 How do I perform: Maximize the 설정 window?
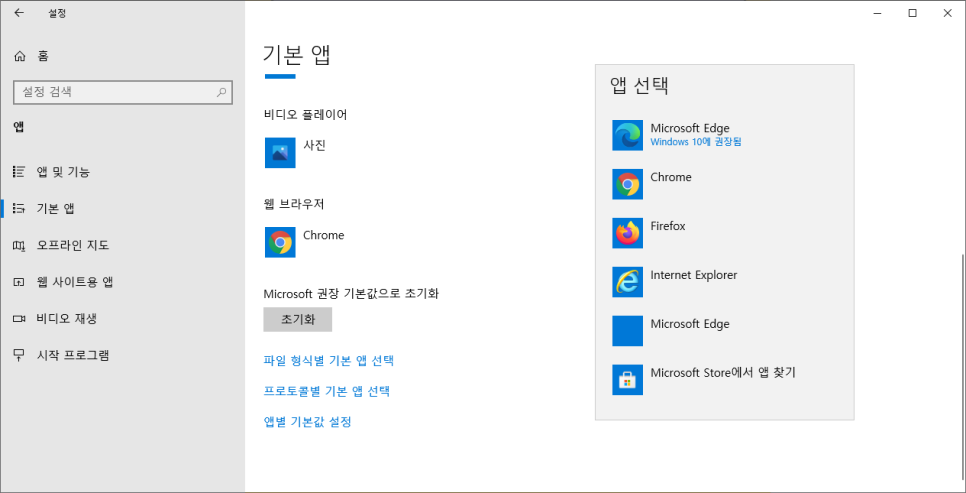coord(912,13)
